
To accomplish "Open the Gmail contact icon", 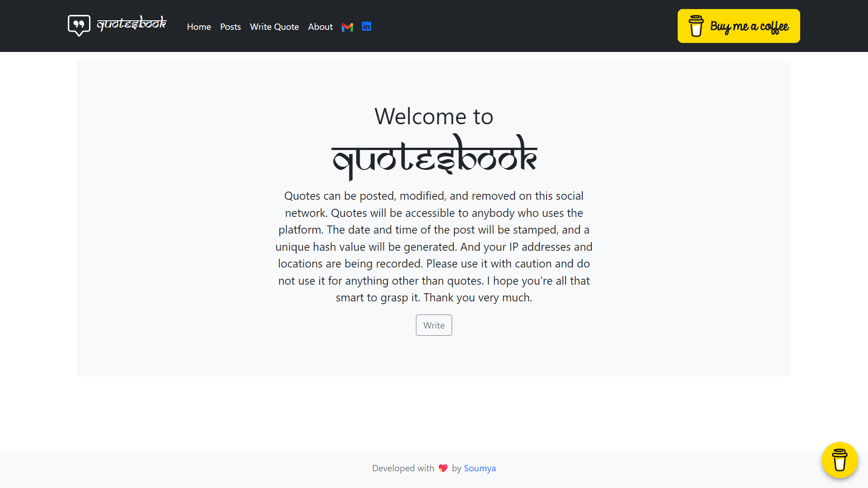I will coord(347,27).
